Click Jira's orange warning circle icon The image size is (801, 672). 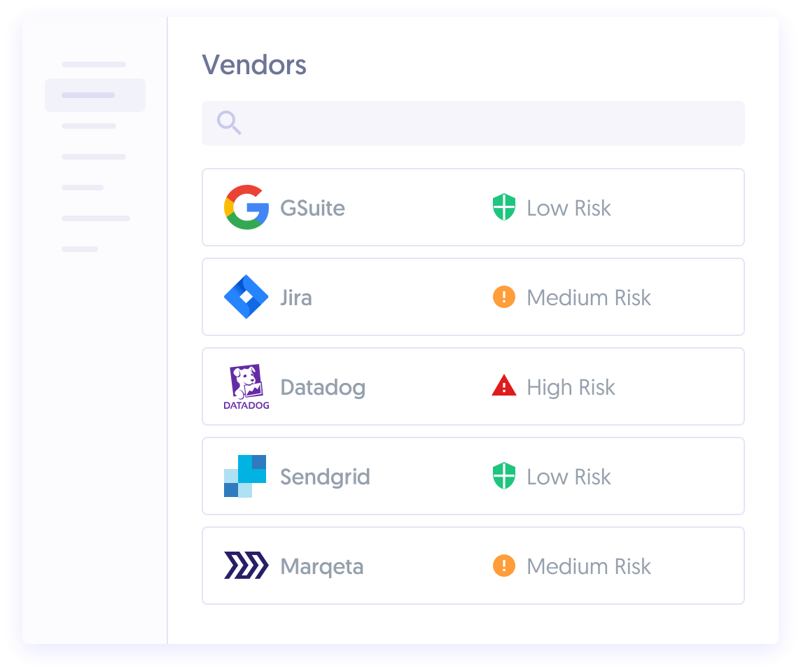504,297
